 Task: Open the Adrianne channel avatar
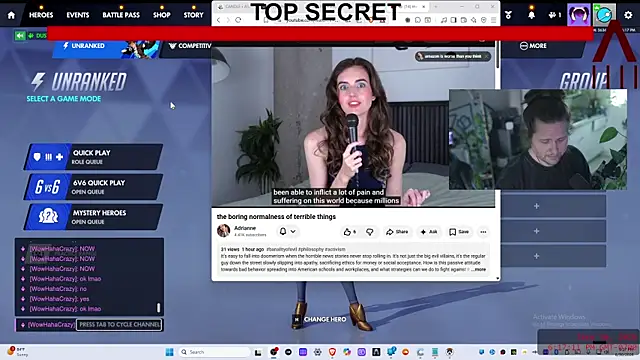click(223, 231)
